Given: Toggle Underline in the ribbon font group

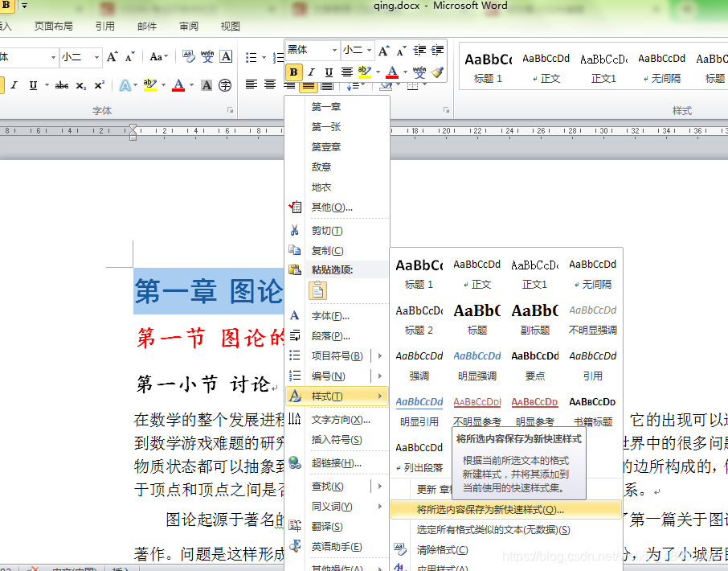Looking at the screenshot, I should 33,85.
